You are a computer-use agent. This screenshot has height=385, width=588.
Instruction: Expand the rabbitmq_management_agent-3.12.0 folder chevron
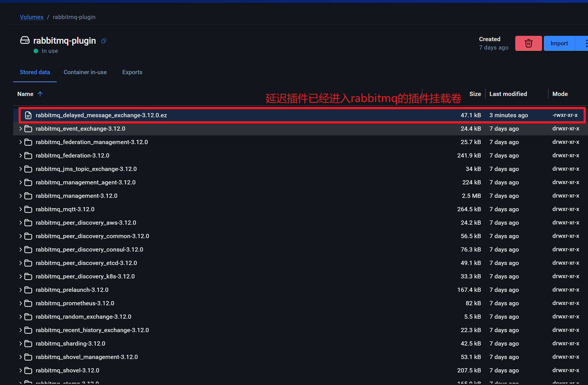tap(20, 182)
